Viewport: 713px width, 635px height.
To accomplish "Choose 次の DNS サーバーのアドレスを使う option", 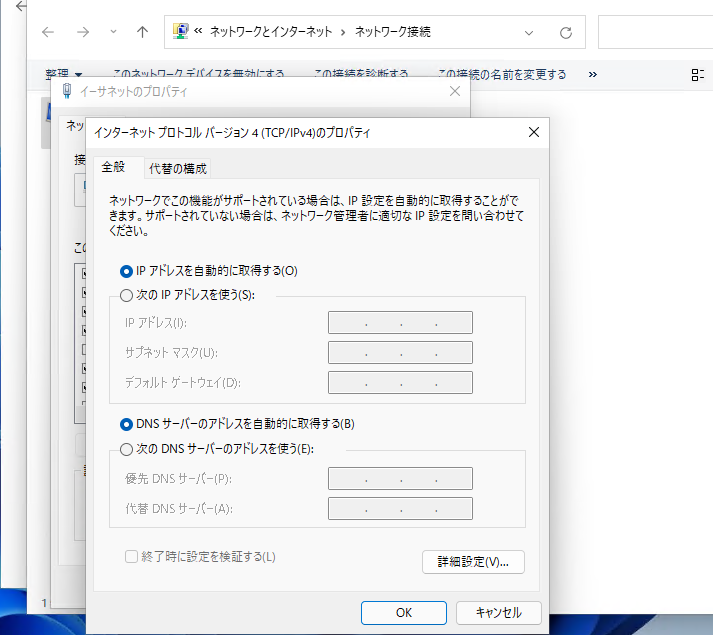I will click(x=126, y=449).
